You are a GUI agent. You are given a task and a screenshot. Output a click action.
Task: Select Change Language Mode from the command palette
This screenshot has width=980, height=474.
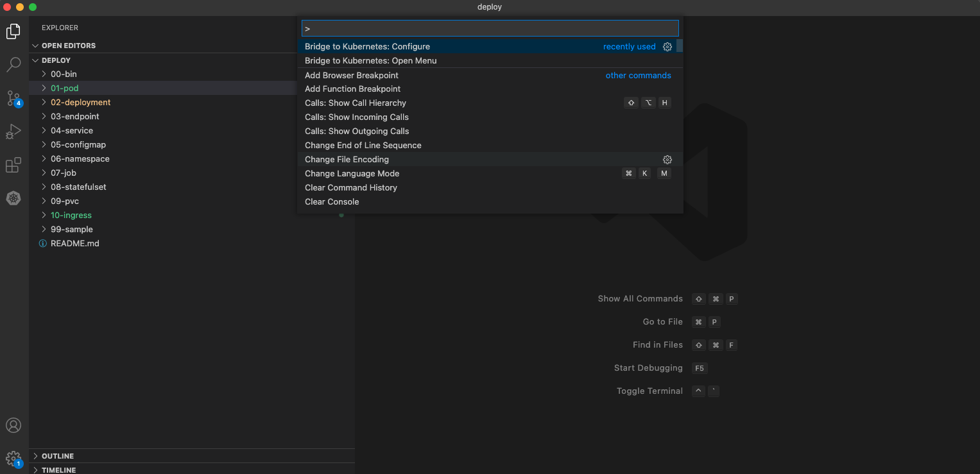pos(352,173)
